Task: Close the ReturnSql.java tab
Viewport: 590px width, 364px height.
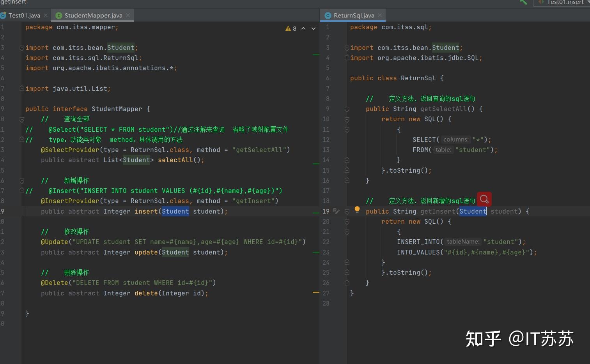Action: [379, 15]
